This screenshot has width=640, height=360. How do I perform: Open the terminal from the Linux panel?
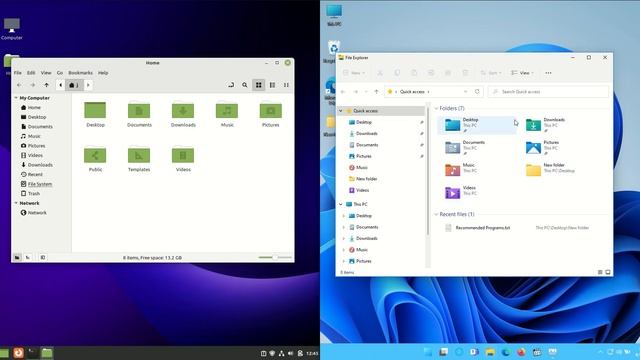click(33, 353)
